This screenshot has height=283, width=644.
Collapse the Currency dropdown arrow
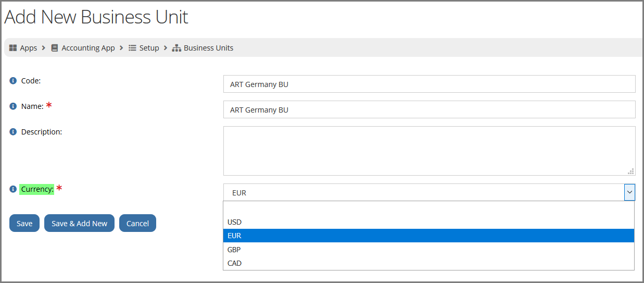click(629, 192)
